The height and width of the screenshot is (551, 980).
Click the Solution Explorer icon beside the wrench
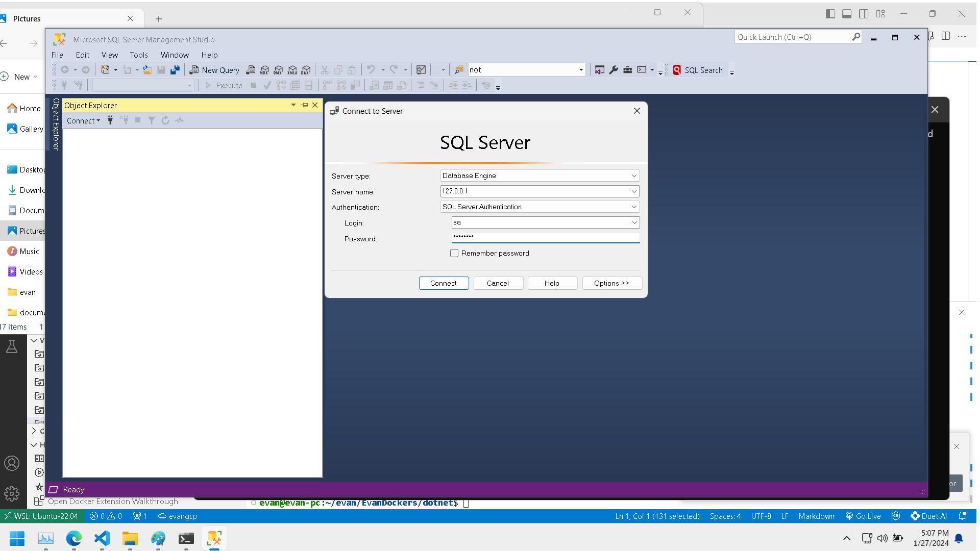[600, 70]
